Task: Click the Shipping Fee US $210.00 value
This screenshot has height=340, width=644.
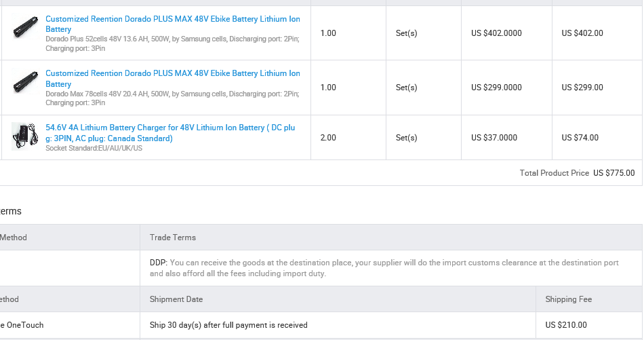Action: 566,325
